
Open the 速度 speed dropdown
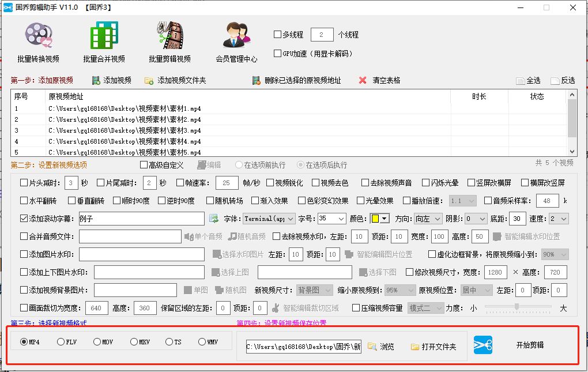559,219
